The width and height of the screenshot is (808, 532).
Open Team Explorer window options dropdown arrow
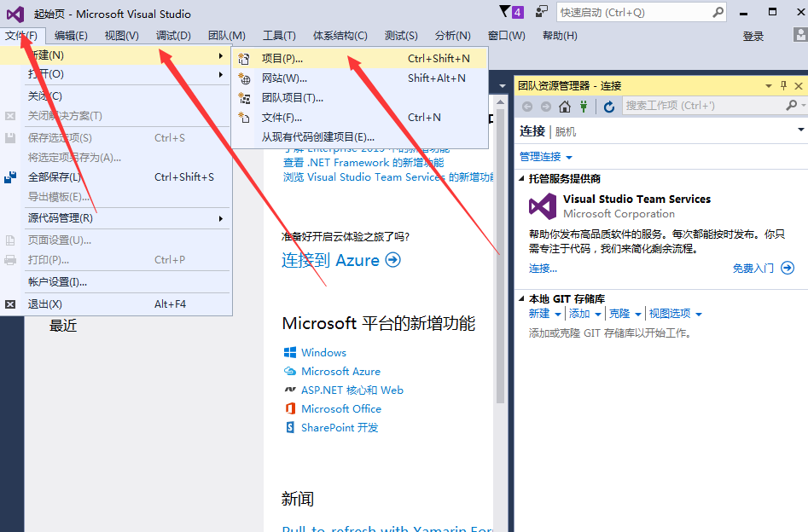[x=768, y=86]
